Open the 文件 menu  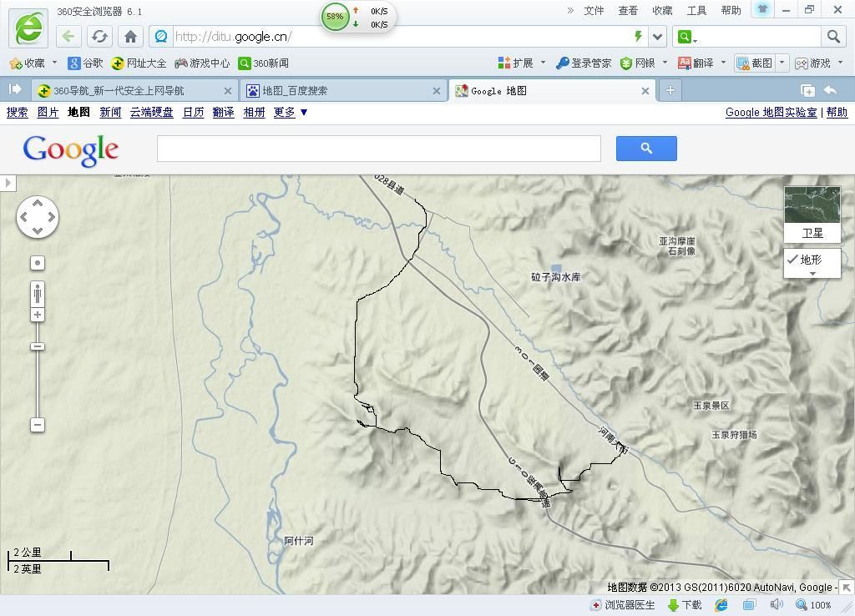point(594,10)
